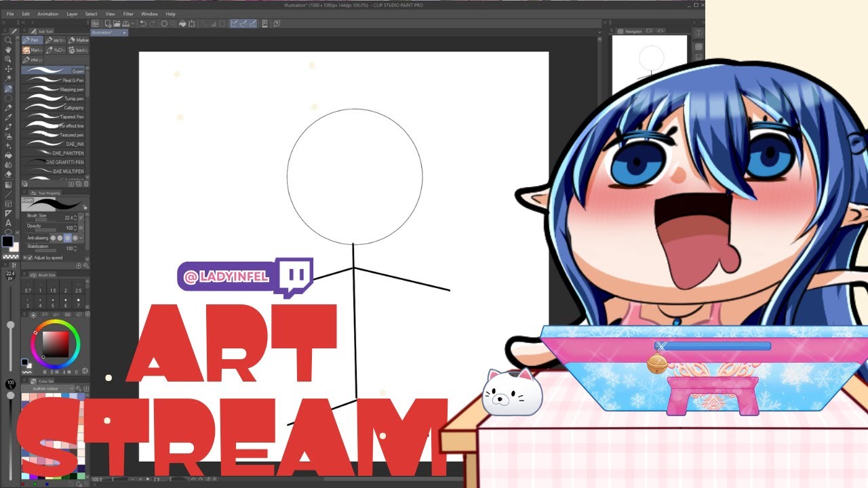Toggle Adjust by speed checkbox
This screenshot has height=488, width=868.
pyautogui.click(x=30, y=258)
